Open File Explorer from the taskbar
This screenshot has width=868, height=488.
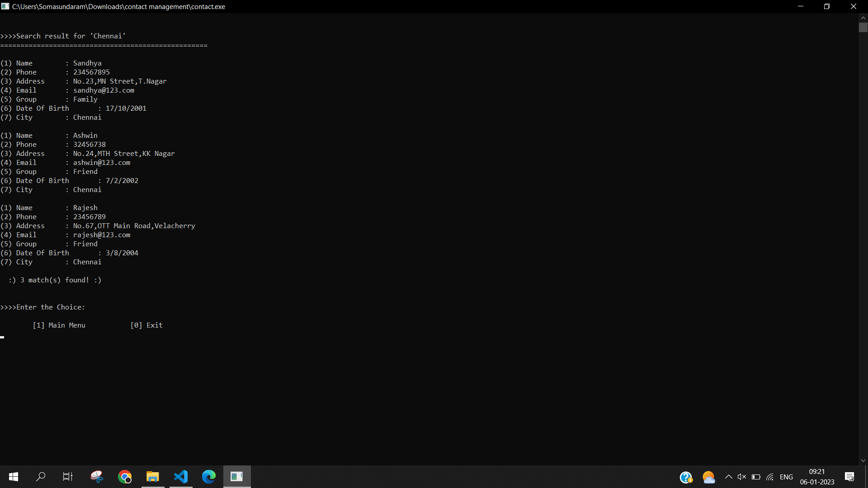pyautogui.click(x=153, y=477)
